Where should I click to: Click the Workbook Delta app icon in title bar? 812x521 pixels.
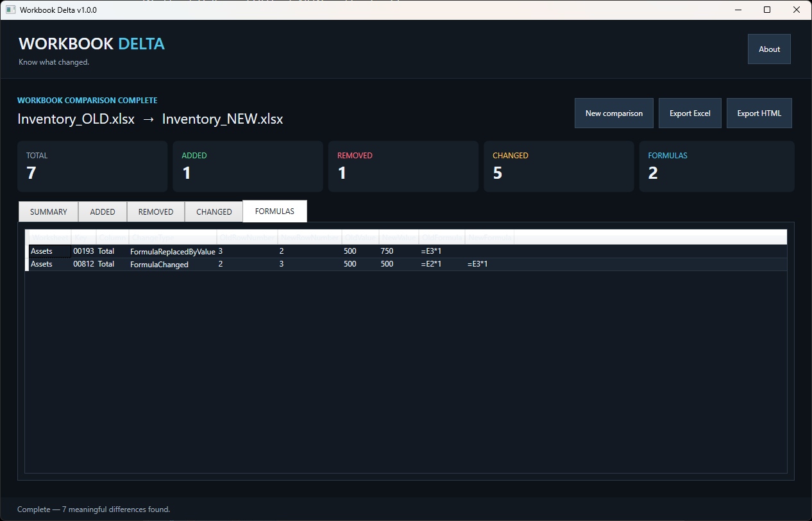coord(10,10)
